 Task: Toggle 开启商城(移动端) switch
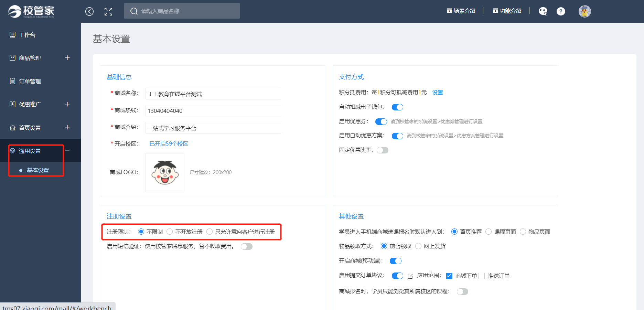tap(396, 261)
